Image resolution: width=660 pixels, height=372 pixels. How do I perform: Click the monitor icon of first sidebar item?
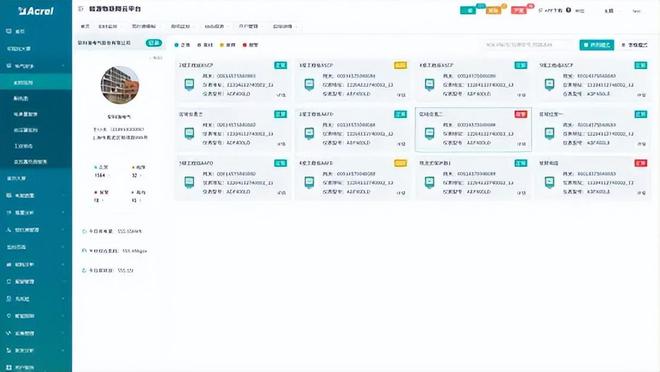pos(9,31)
